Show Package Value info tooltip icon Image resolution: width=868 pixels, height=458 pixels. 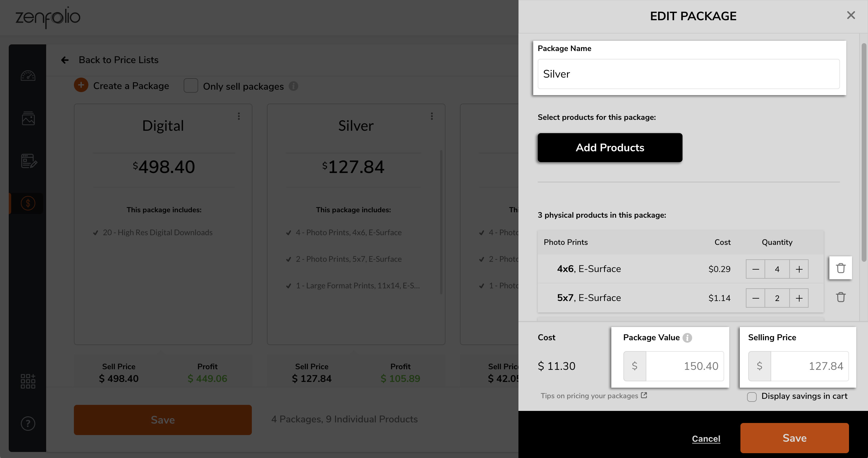pyautogui.click(x=687, y=338)
